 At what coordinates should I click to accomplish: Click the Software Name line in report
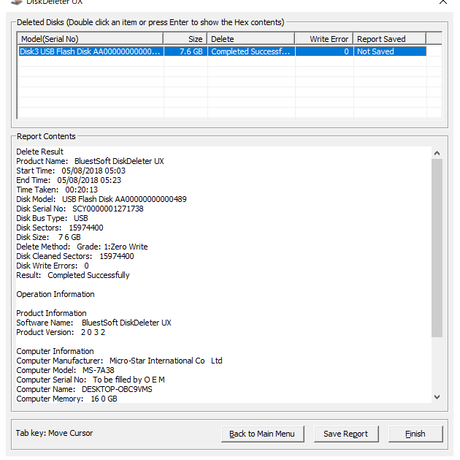click(x=94, y=323)
